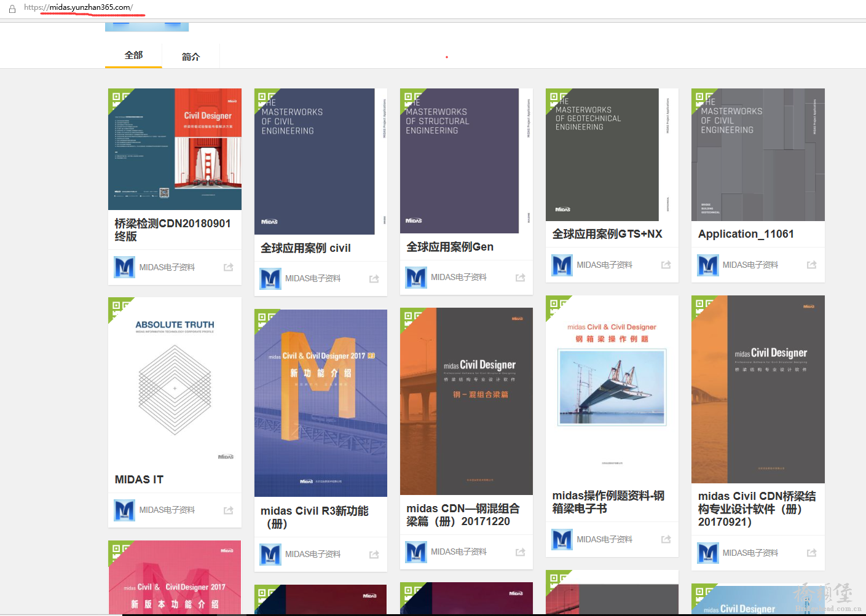This screenshot has height=616, width=866.
Task: Share the MIDAS IT book
Action: (229, 510)
